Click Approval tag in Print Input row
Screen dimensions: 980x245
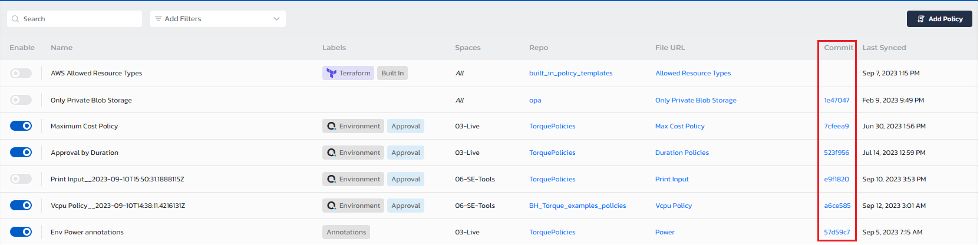coord(405,179)
